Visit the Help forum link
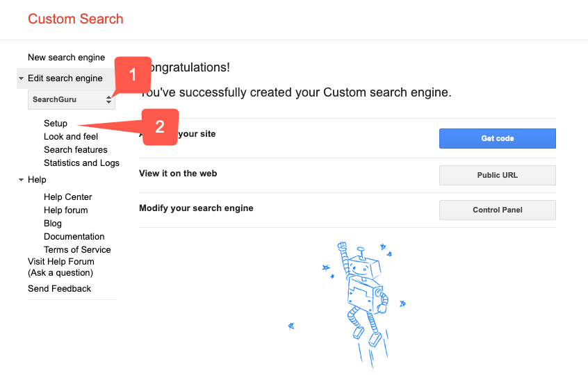The width and height of the screenshot is (588, 375). pos(65,210)
